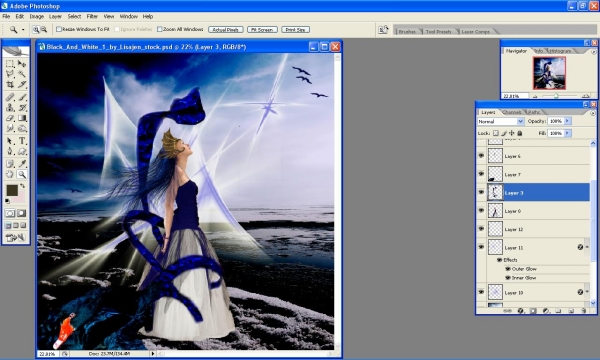Enable Zoom All Windows checkbox
Image resolution: width=600 pixels, height=360 pixels.
pyautogui.click(x=160, y=29)
